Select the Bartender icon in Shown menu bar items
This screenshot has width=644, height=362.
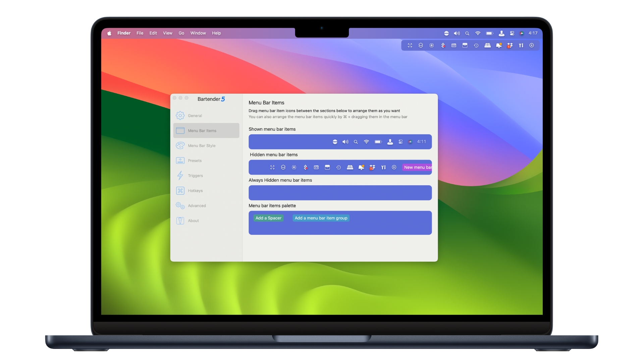(x=390, y=142)
